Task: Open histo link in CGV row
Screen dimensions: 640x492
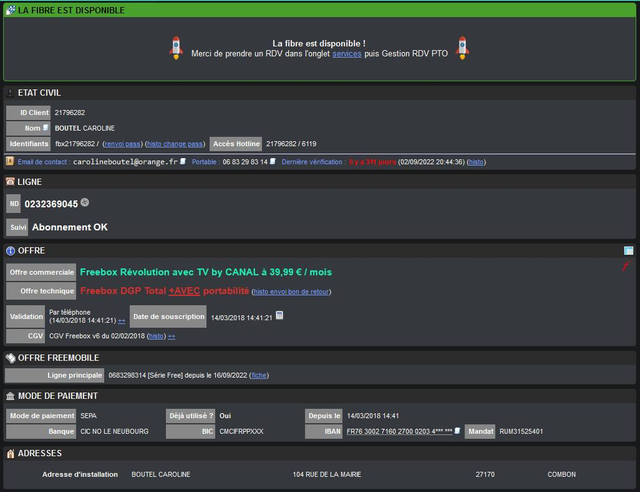Action: tap(156, 336)
